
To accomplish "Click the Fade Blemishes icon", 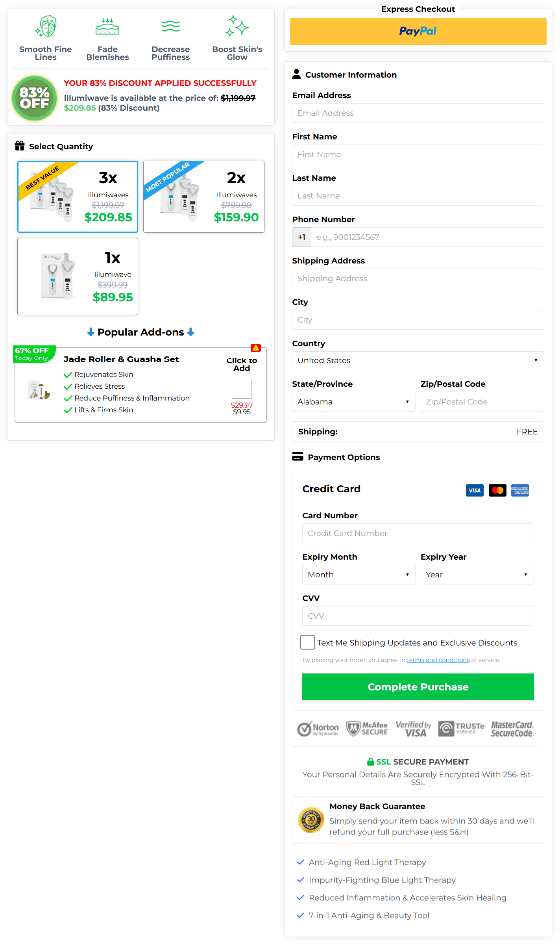I will pyautogui.click(x=107, y=26).
